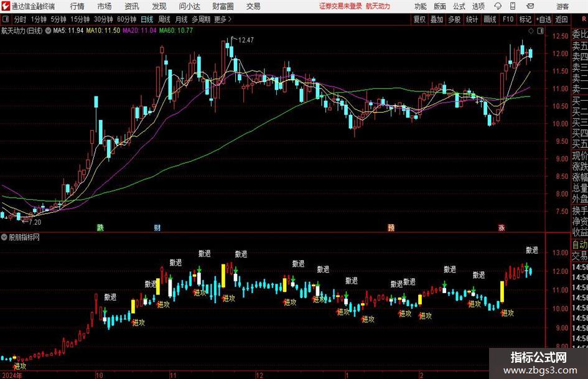Screen dimensions: 588x379
Task: Switch to 30分钟 period tab
Action: coord(103,19)
